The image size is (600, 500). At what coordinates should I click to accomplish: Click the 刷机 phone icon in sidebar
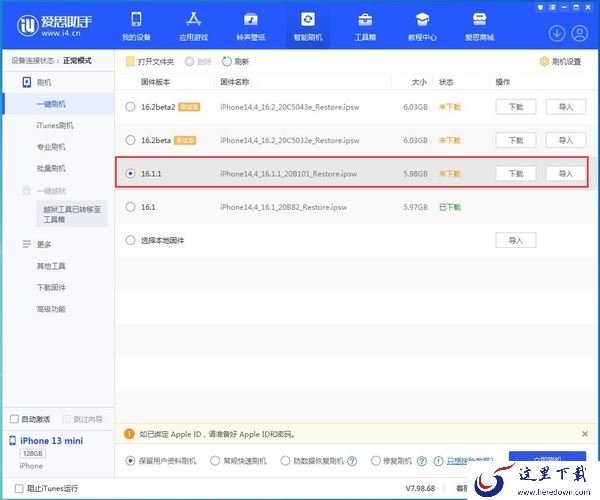click(x=26, y=82)
